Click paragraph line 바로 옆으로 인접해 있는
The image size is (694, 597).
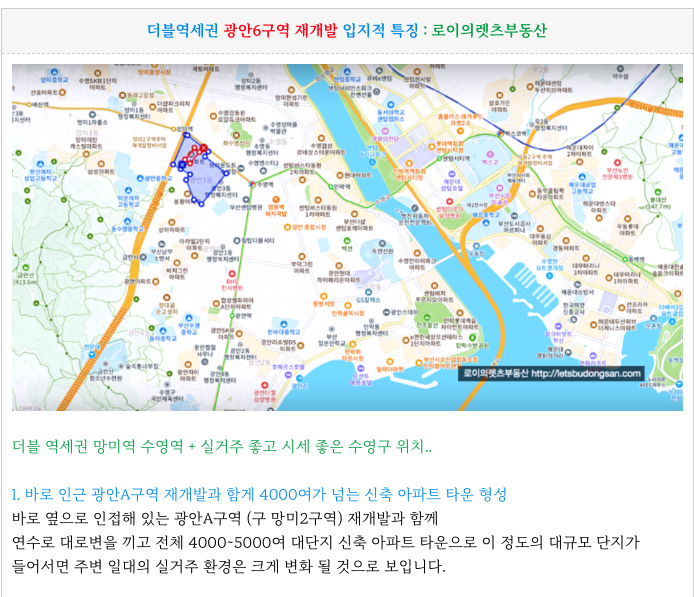pos(225,518)
